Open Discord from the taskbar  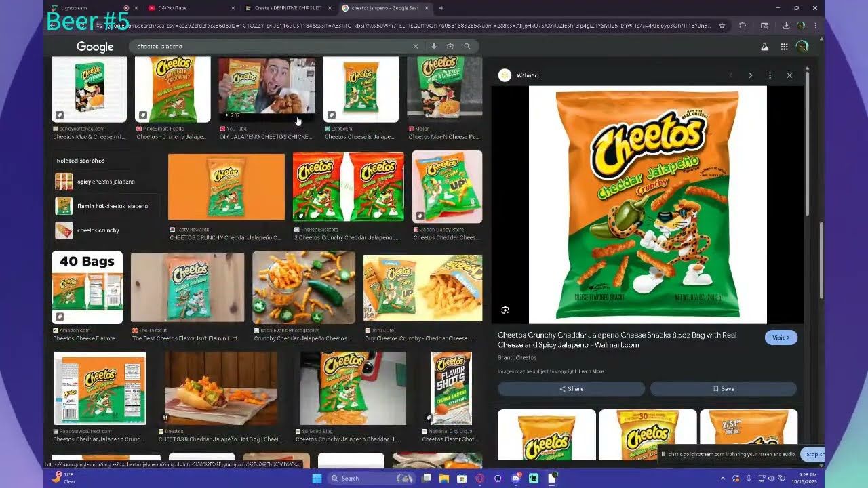pos(516,479)
